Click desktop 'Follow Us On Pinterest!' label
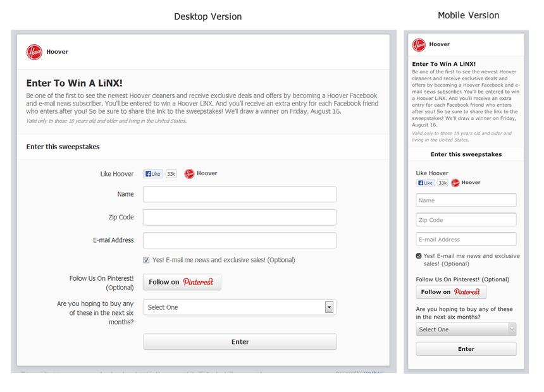Screen dimensions: 544x392 101,283
